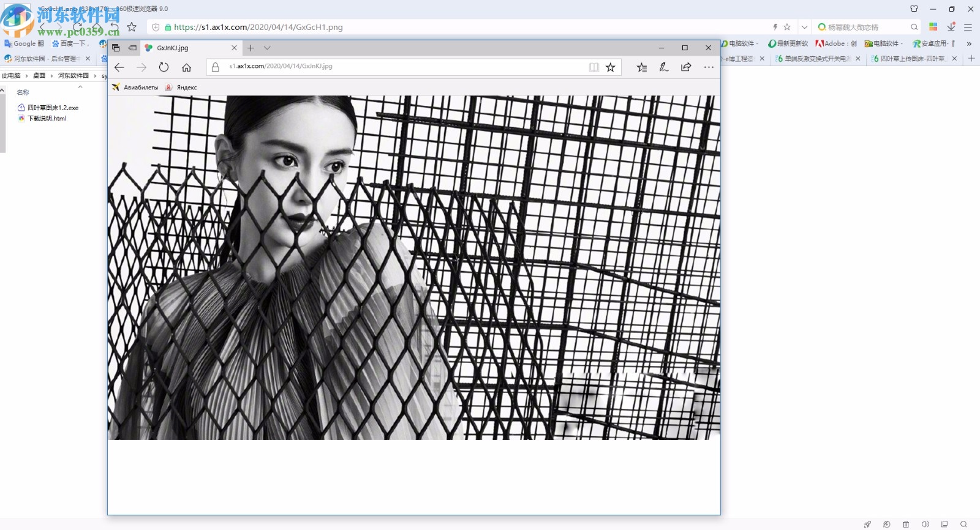The width and height of the screenshot is (980, 530).
Task: Open window layout icon in status bar
Action: point(944,524)
